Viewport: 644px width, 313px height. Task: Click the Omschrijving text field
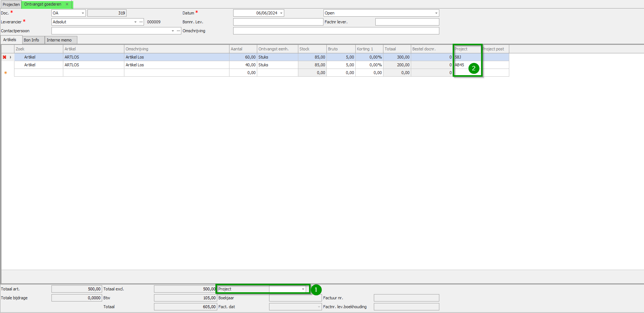(336, 31)
